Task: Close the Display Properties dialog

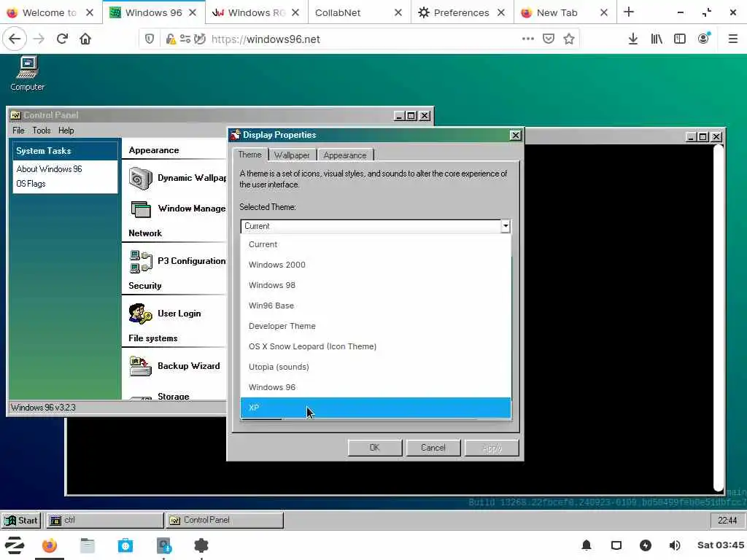Action: (x=516, y=135)
